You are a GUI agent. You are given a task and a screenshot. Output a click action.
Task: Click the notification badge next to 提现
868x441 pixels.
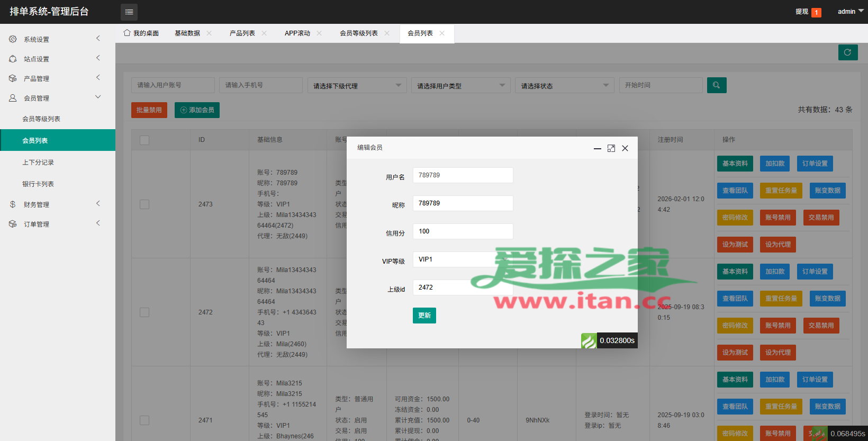[x=816, y=12]
